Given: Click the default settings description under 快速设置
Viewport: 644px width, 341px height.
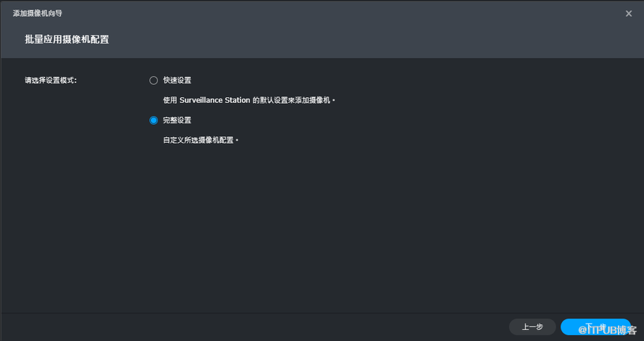Looking at the screenshot, I should [x=248, y=100].
